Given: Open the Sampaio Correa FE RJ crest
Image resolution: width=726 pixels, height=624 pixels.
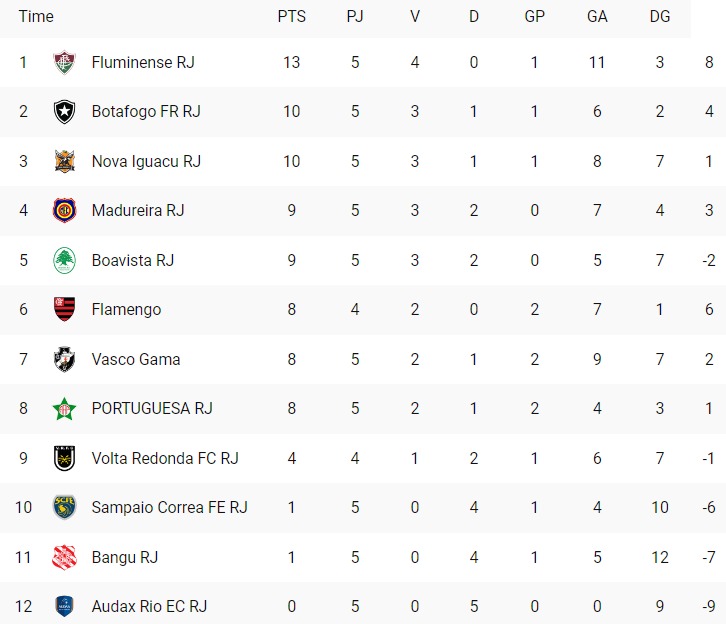Looking at the screenshot, I should (64, 507).
